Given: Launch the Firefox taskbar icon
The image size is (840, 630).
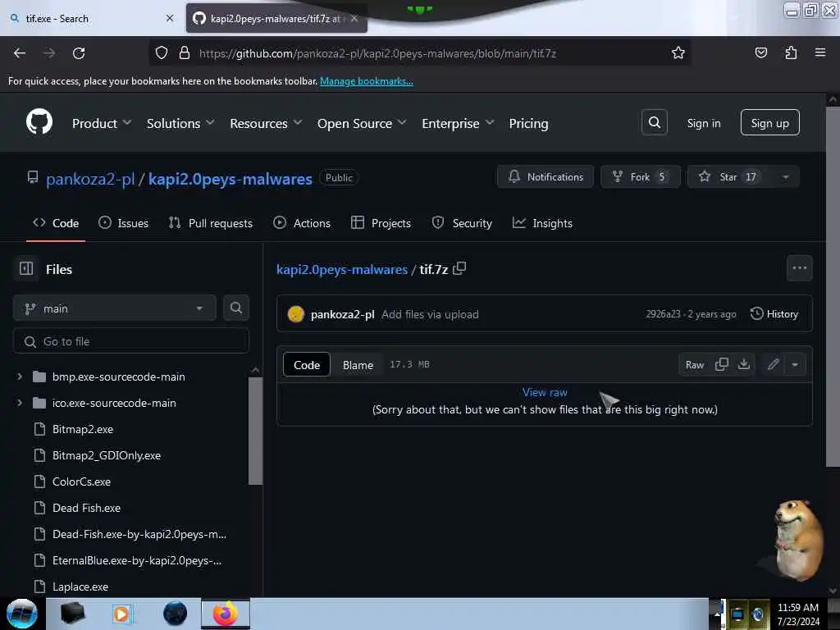Looking at the screenshot, I should point(226,614).
